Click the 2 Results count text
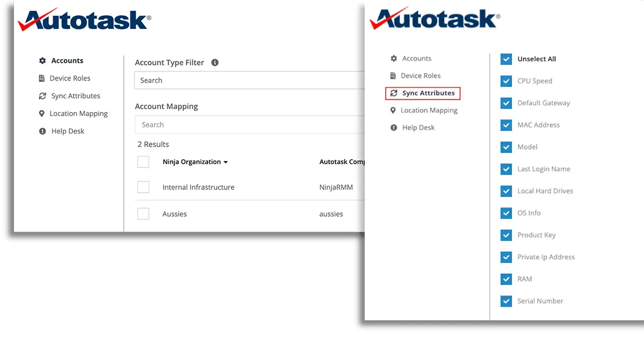This screenshot has height=338, width=644. coord(153,144)
